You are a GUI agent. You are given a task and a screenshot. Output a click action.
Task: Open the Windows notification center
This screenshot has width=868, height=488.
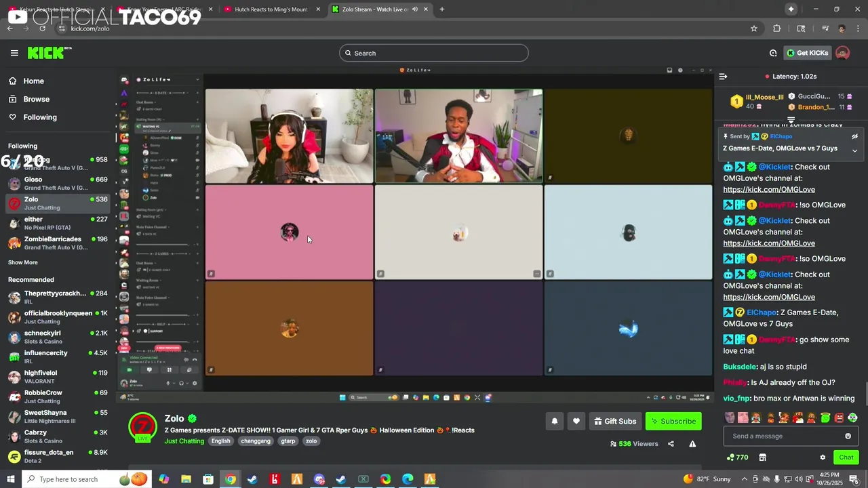854,479
